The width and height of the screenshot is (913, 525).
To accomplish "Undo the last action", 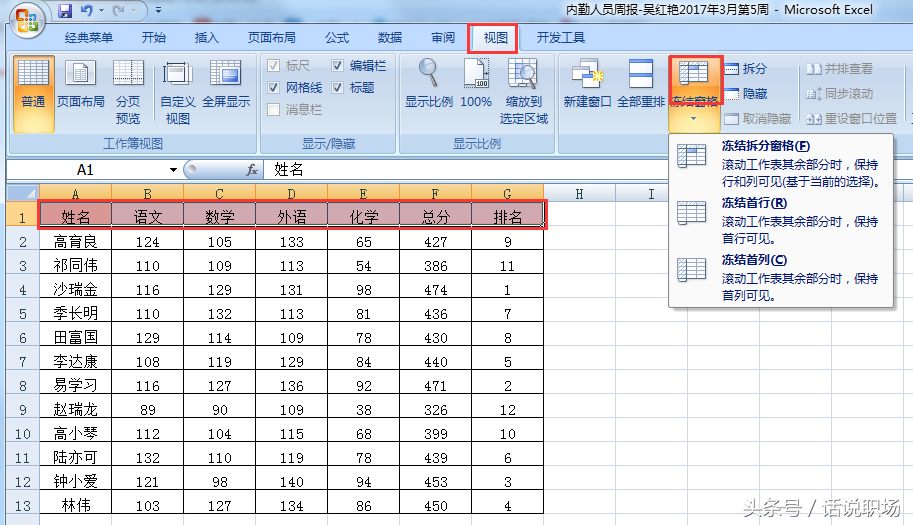I will pyautogui.click(x=86, y=10).
